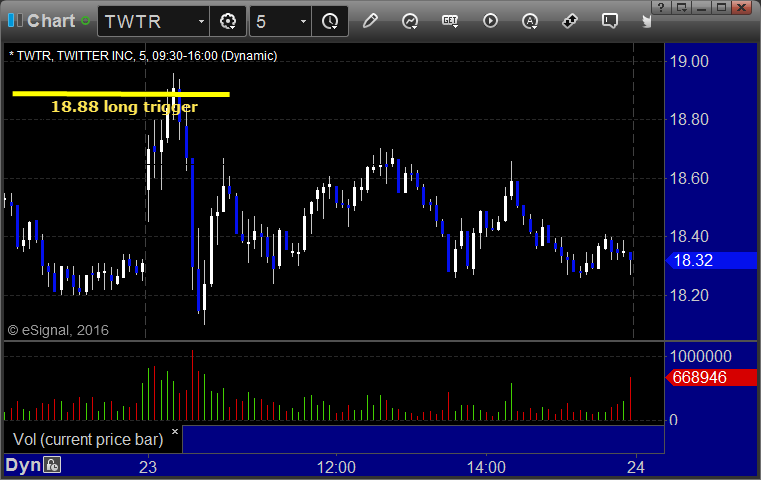The width and height of the screenshot is (761, 480).
Task: Click the 23 date label on time axis
Action: coord(148,467)
